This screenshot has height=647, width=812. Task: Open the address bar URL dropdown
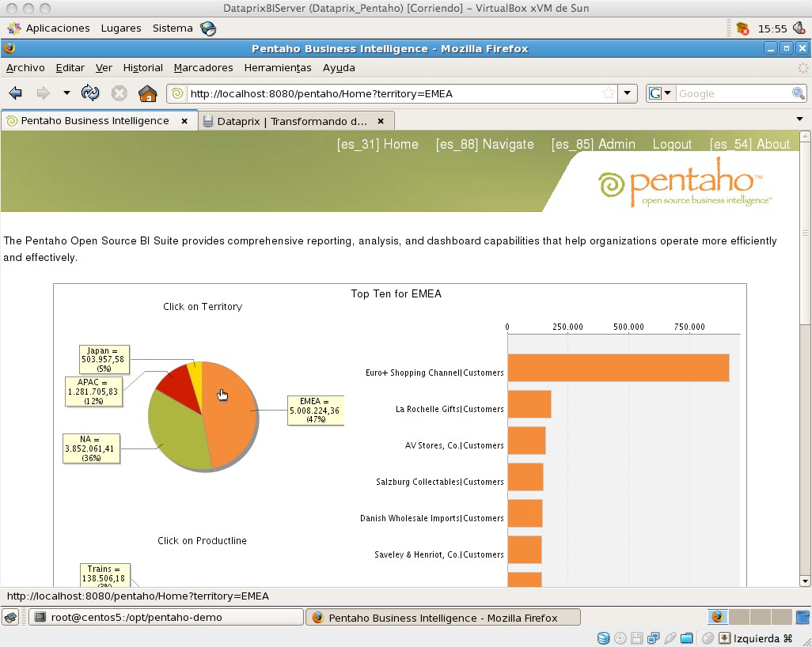(x=628, y=93)
